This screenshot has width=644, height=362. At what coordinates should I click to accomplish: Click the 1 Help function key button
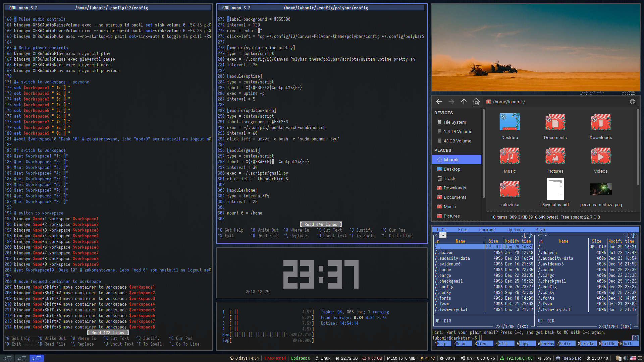pyautogui.click(x=442, y=344)
